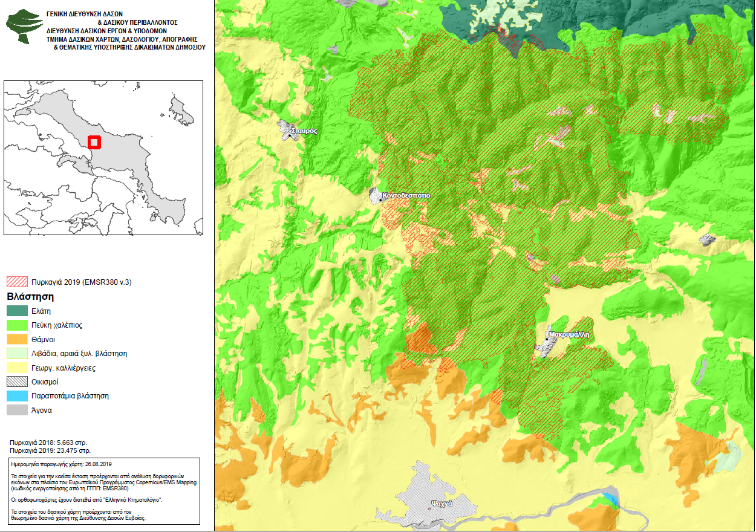Viewport: 756px width, 532px height.
Task: Select the hatched Οικισμοί legend symbol
Action: click(x=17, y=382)
